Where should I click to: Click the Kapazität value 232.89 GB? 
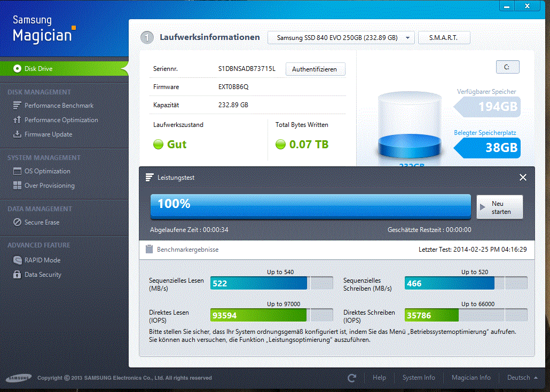(233, 105)
